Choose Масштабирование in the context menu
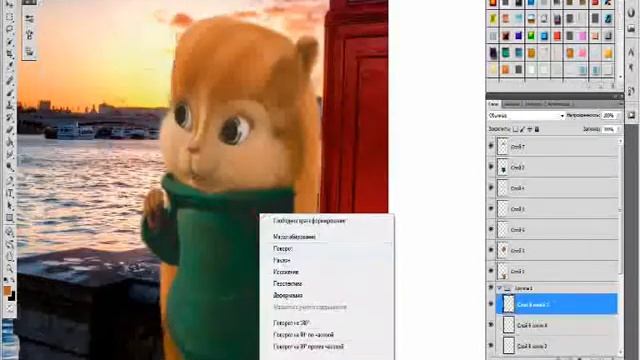The height and width of the screenshot is (360, 640). [294, 237]
